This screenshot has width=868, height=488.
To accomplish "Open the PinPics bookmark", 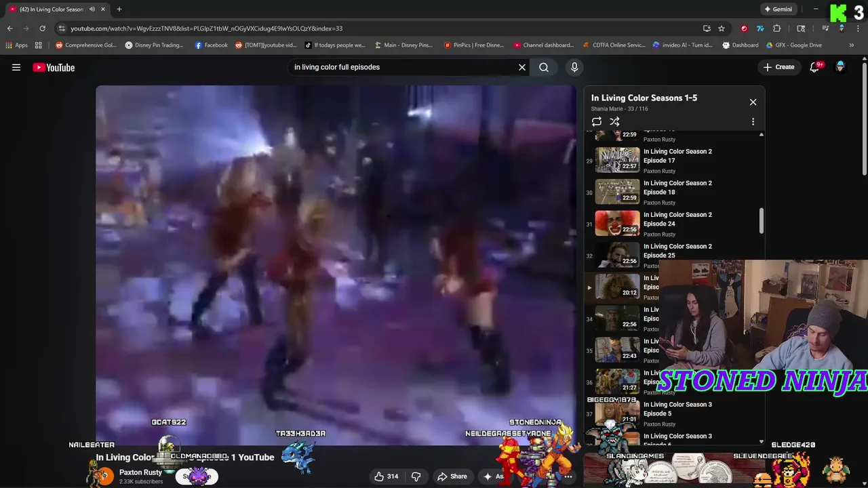I will [x=474, y=45].
